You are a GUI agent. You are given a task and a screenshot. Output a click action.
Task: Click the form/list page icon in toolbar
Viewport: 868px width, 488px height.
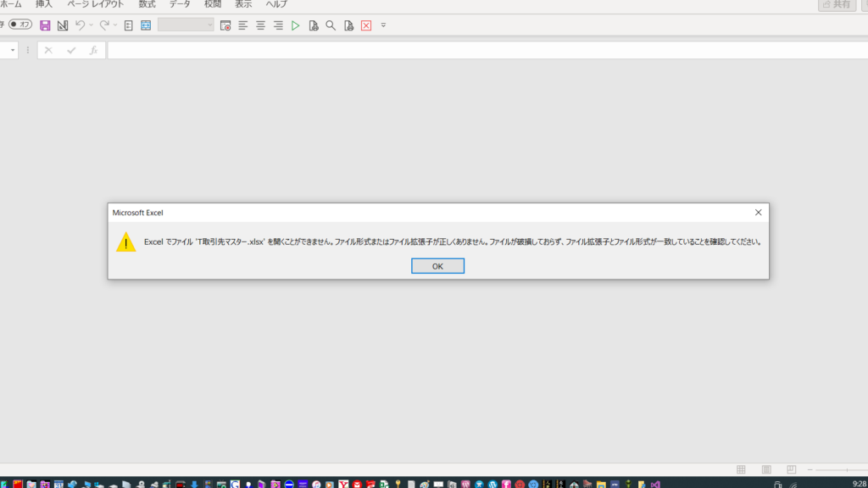(x=129, y=25)
